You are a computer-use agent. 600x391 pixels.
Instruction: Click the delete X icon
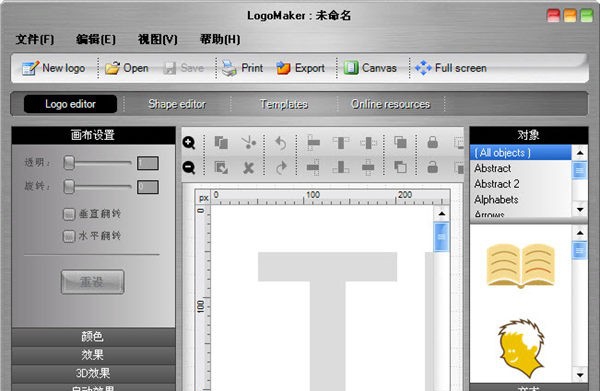(249, 168)
